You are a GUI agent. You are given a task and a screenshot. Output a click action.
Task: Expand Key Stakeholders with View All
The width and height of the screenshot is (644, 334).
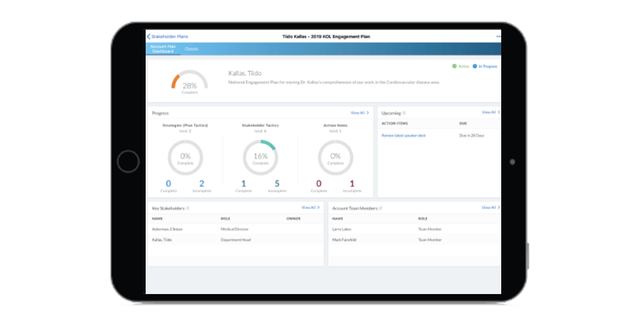point(311,208)
